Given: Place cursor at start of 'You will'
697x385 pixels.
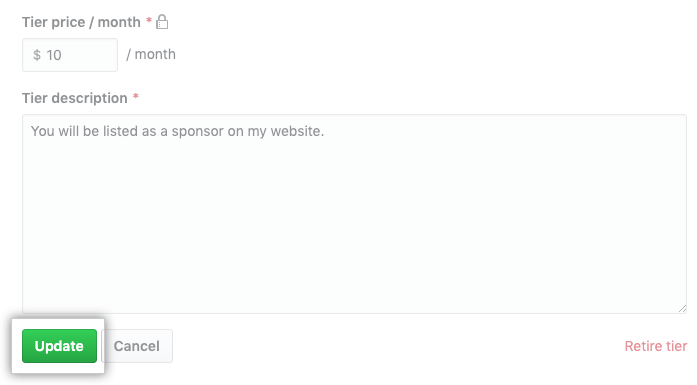Looking at the screenshot, I should [31, 131].
